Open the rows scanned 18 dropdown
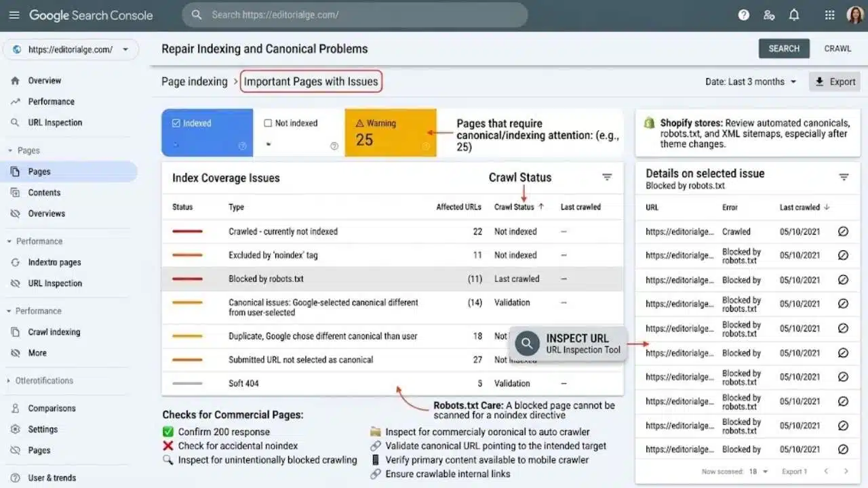 [x=759, y=472]
